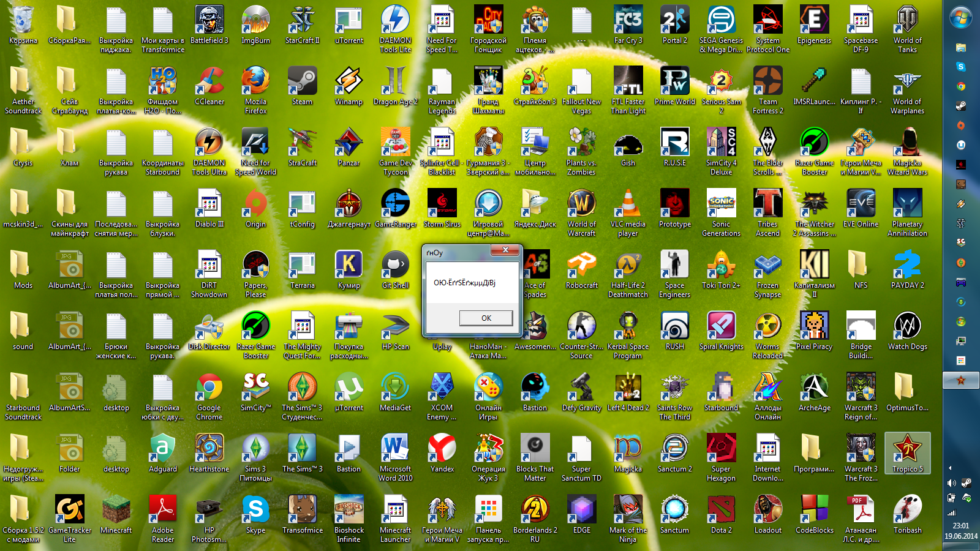The width and height of the screenshot is (980, 551).
Task: Select the Saints Row The Third icon
Action: pos(675,397)
